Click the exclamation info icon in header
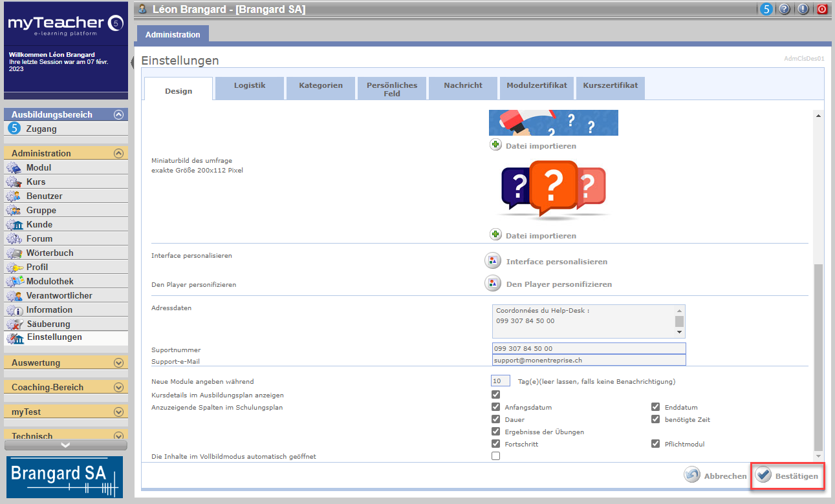This screenshot has width=835, height=504. coord(803,9)
